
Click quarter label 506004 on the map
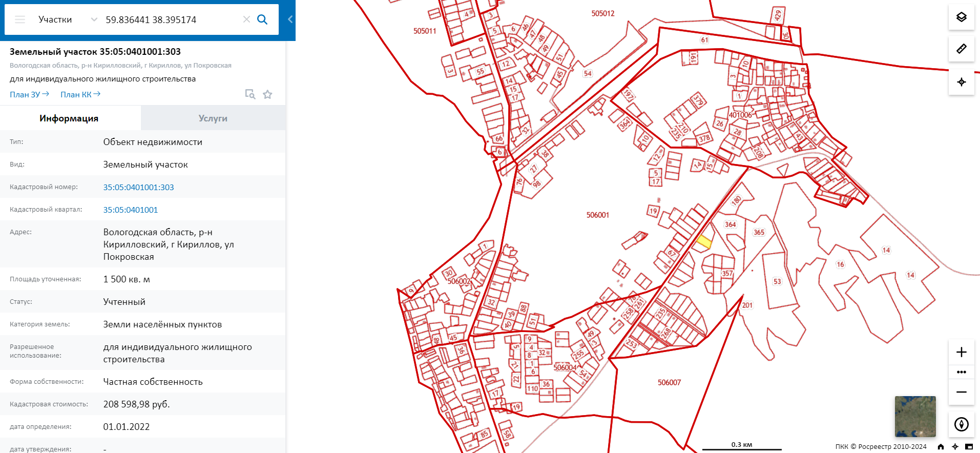coord(565,367)
